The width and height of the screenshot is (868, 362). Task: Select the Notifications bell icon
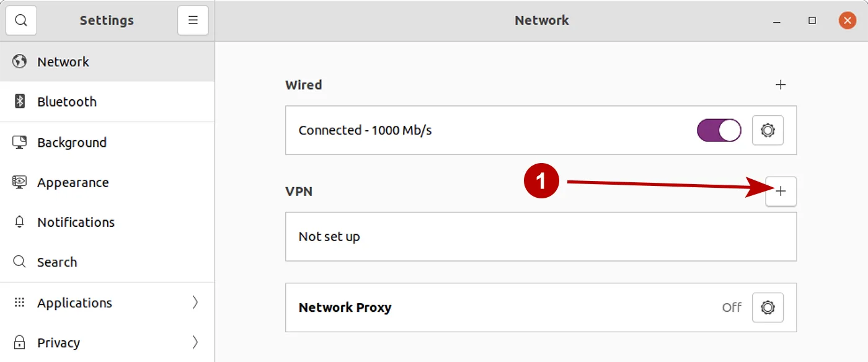click(19, 222)
